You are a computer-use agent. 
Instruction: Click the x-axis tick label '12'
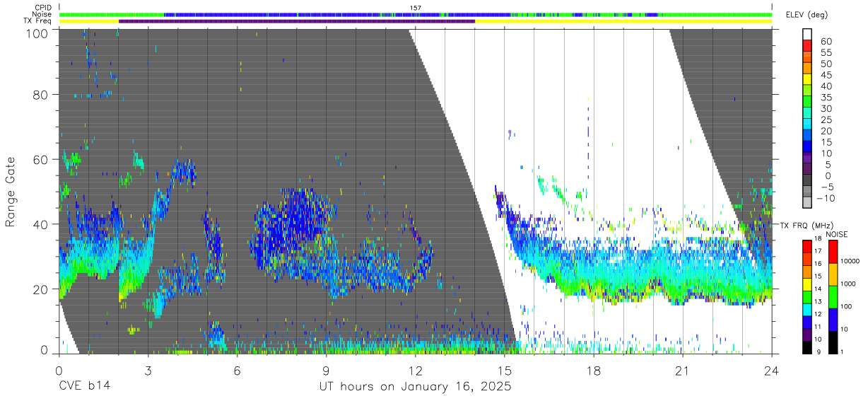(416, 370)
